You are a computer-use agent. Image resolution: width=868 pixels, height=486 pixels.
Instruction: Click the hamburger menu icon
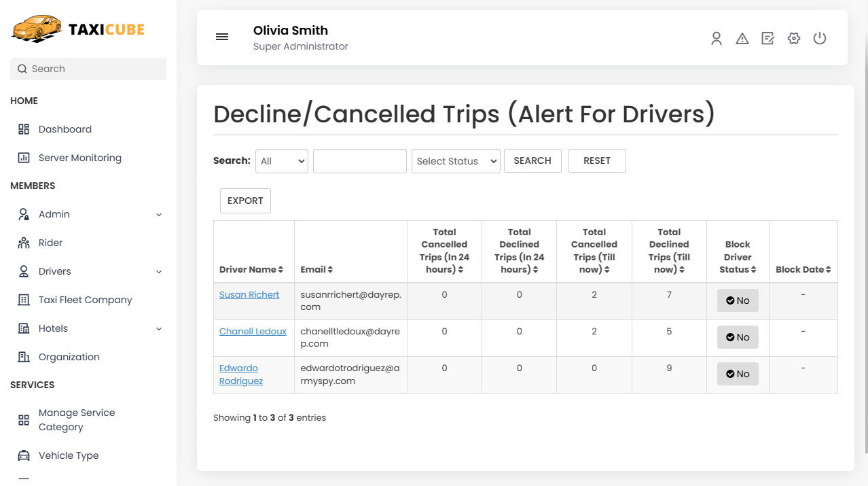pyautogui.click(x=222, y=37)
